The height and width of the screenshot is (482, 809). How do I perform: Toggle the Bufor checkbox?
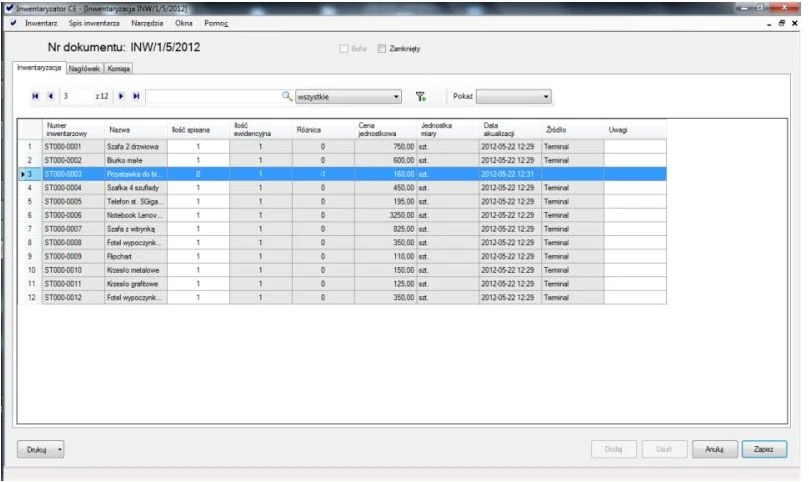point(344,49)
